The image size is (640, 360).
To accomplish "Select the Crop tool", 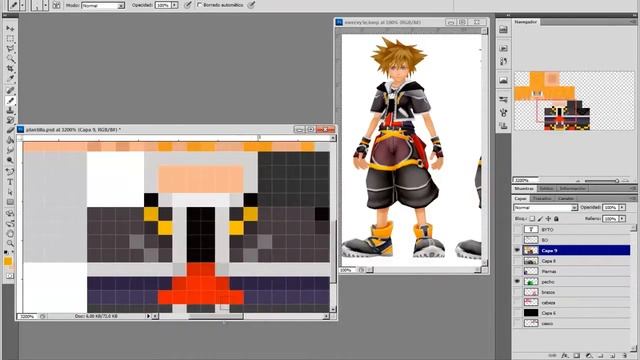I will (x=10, y=69).
